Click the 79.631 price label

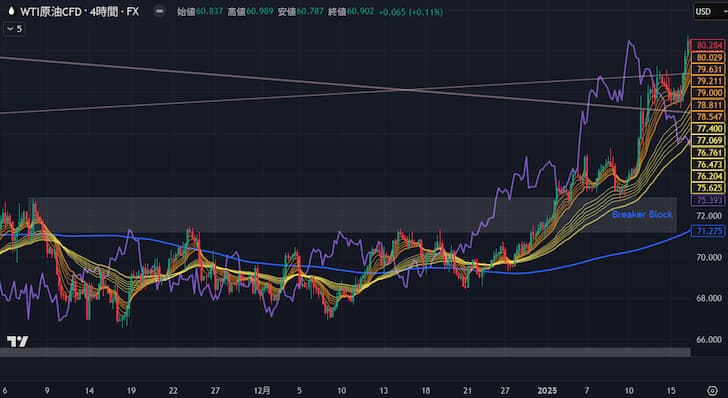point(708,69)
